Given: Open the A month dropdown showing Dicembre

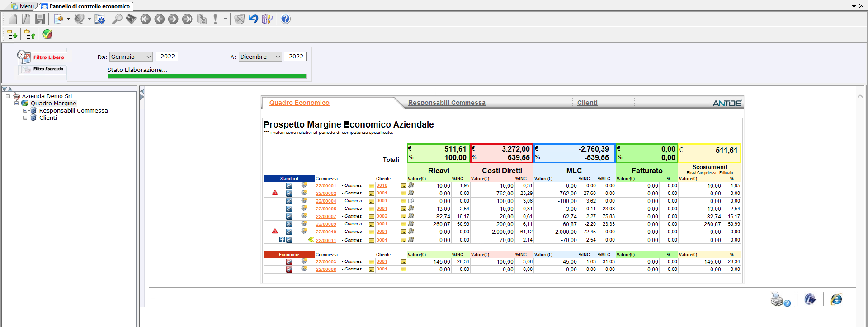Looking at the screenshot, I should click(260, 57).
